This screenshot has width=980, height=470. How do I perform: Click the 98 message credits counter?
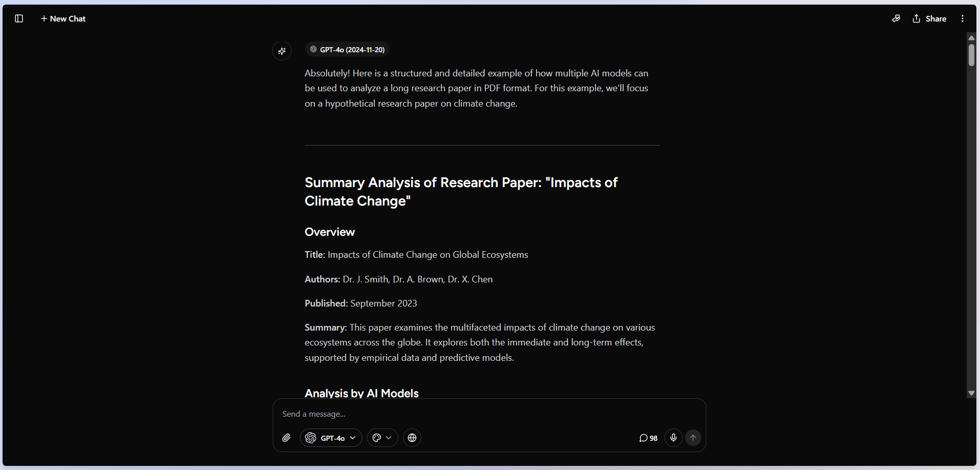point(648,438)
